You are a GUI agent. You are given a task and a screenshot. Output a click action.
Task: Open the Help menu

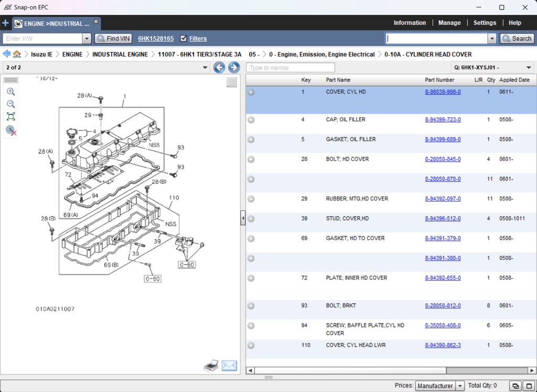(x=515, y=23)
